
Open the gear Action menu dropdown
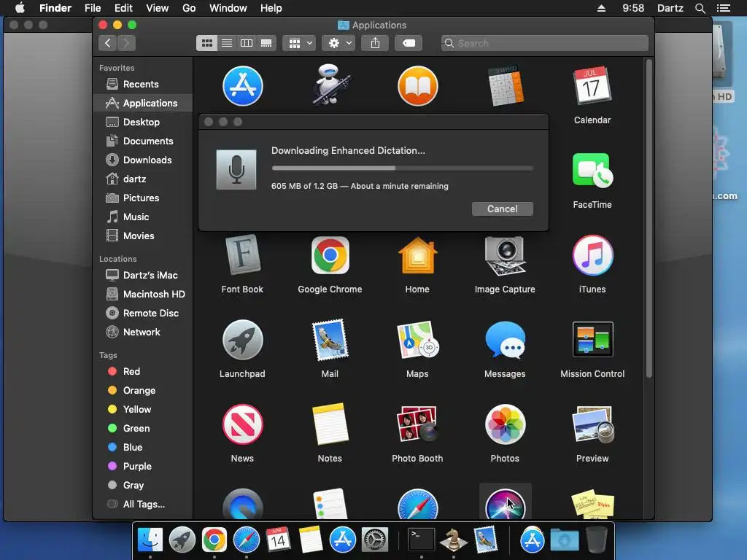pos(338,43)
